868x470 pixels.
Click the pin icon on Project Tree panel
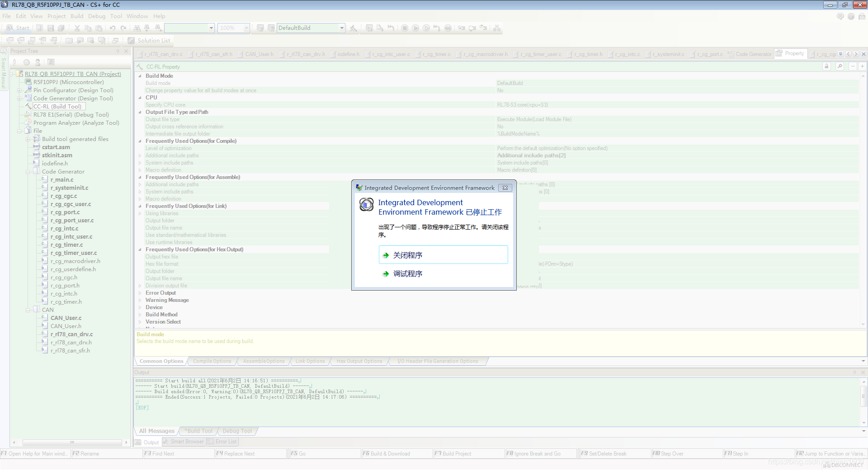click(118, 51)
